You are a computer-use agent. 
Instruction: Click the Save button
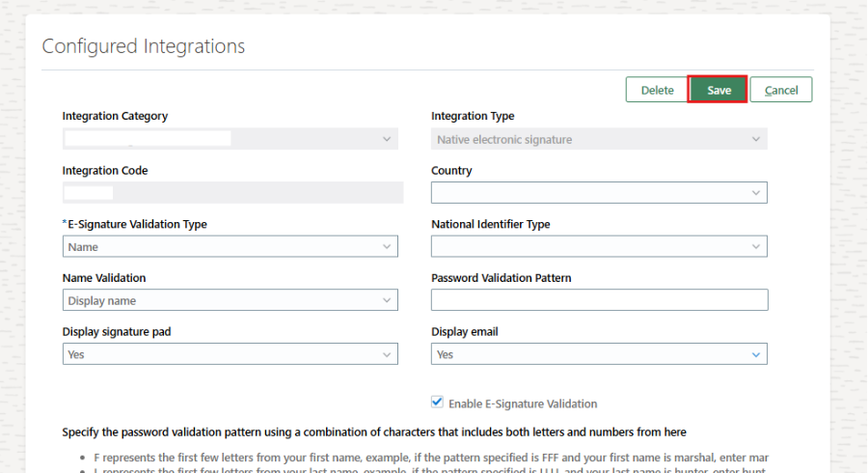718,90
